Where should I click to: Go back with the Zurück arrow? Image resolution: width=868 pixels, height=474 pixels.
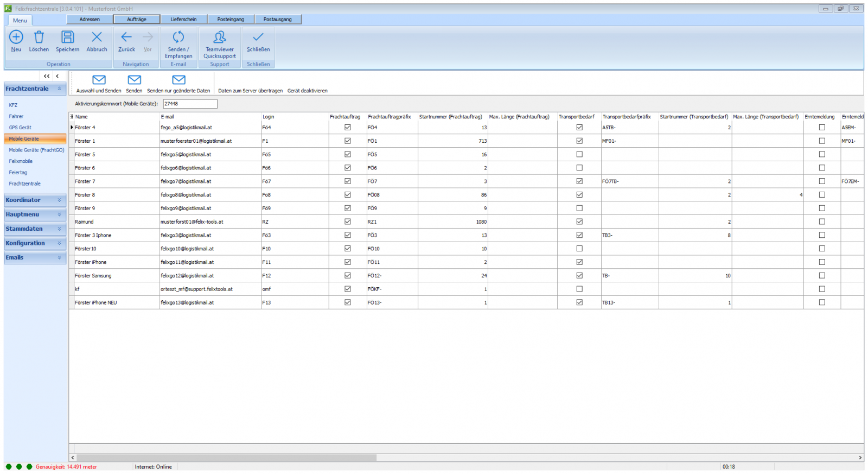click(x=126, y=37)
